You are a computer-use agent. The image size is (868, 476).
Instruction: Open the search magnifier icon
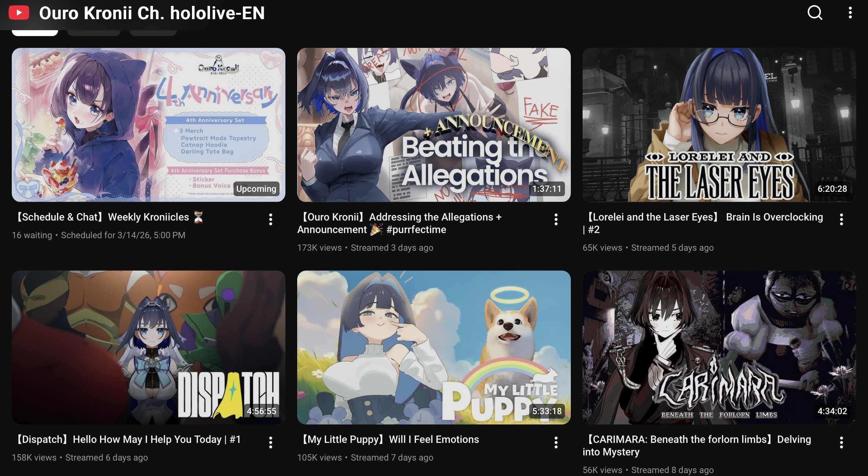[815, 13]
